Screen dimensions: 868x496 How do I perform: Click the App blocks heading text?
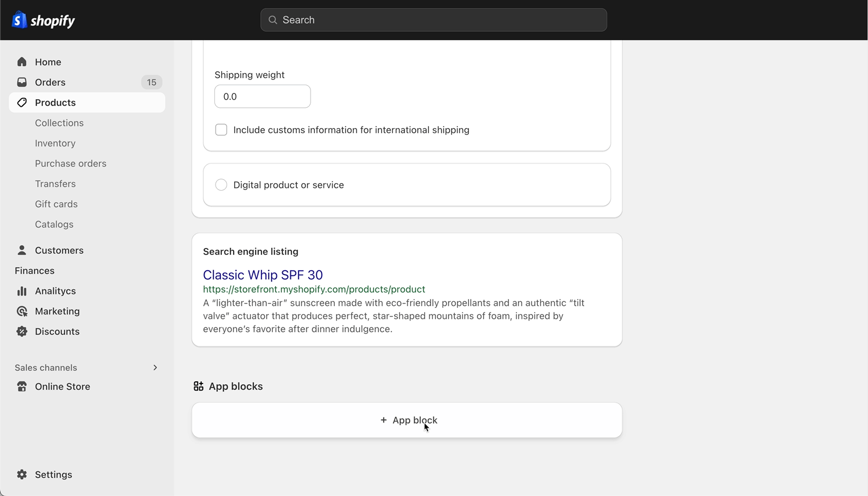coord(236,386)
